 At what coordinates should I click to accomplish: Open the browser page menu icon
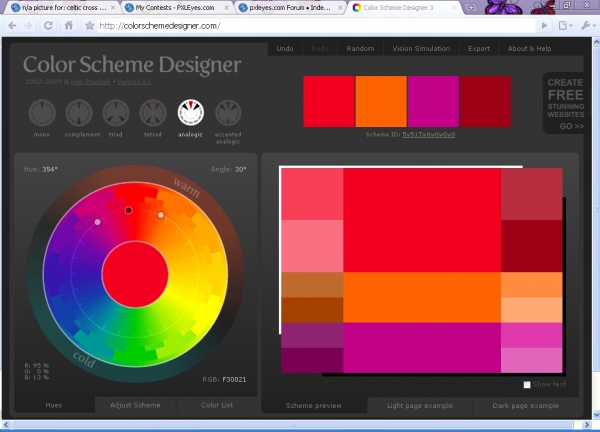coord(565,26)
